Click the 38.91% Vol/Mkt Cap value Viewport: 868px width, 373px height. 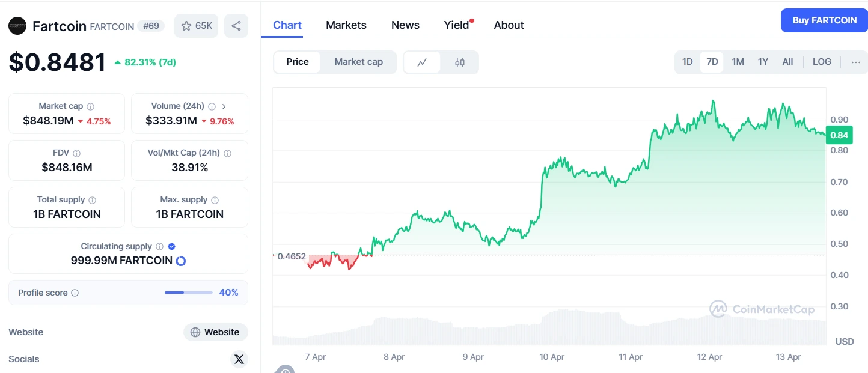[190, 168]
